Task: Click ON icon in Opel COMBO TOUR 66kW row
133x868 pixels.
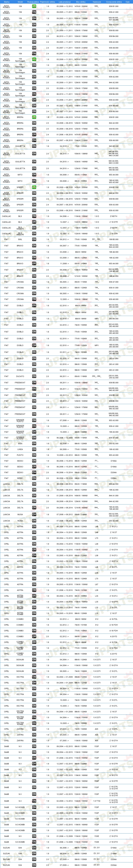Action: [34, 642]
